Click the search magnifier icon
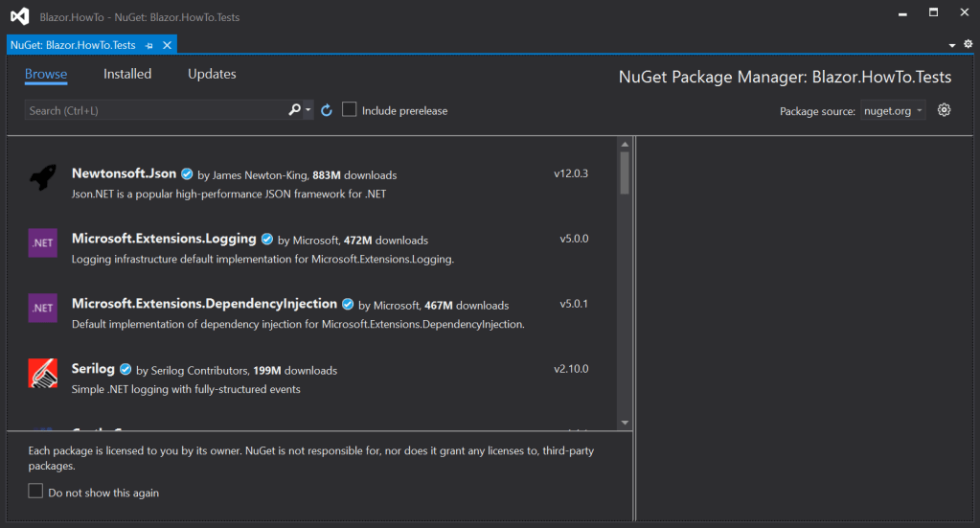The image size is (980, 528). [295, 110]
